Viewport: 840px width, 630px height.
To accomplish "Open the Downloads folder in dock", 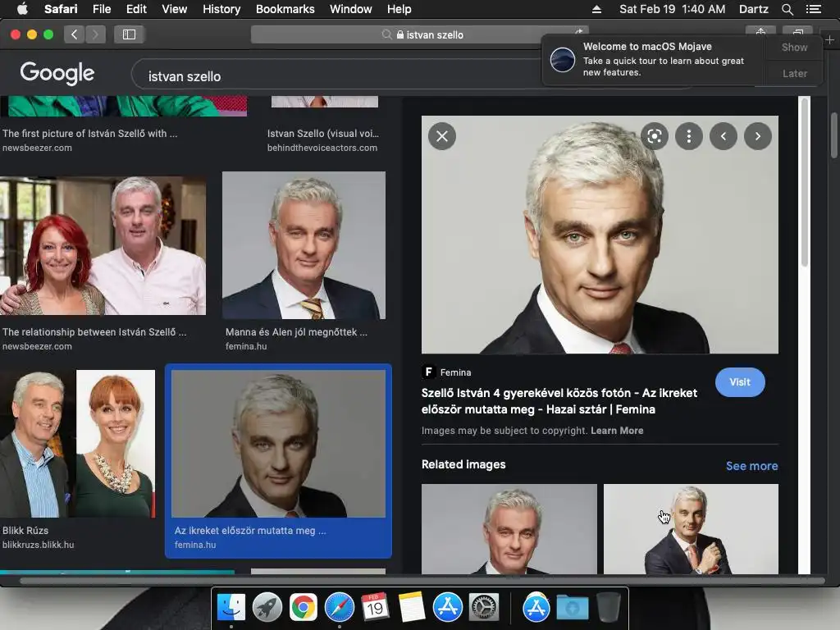I will point(572,607).
